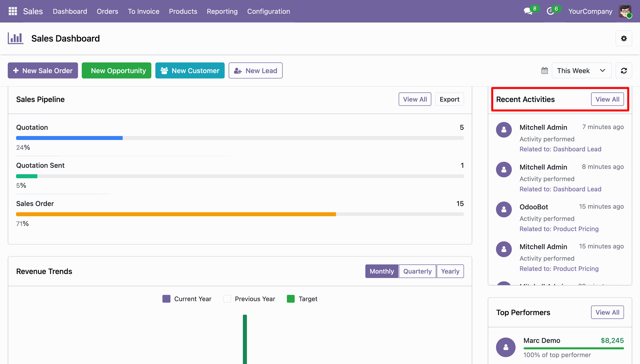Open the user avatar in the top bar
Image resolution: width=640 pixels, height=364 pixels.
click(x=625, y=11)
